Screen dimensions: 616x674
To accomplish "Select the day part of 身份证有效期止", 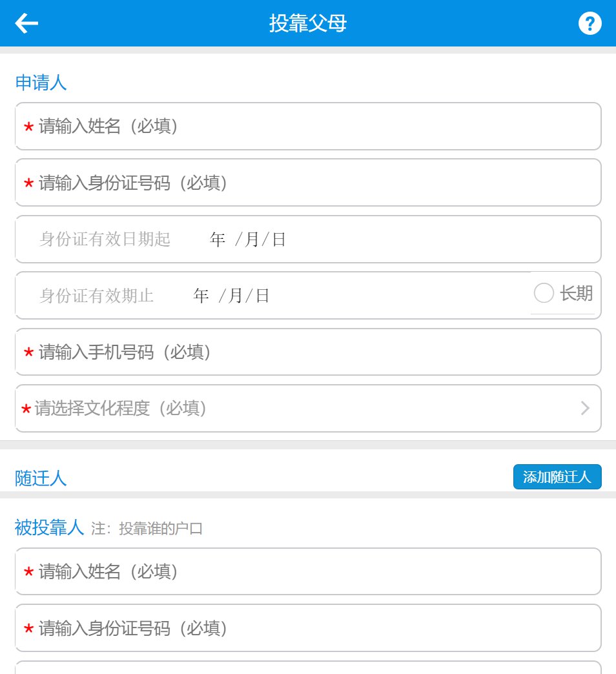I will tap(262, 296).
